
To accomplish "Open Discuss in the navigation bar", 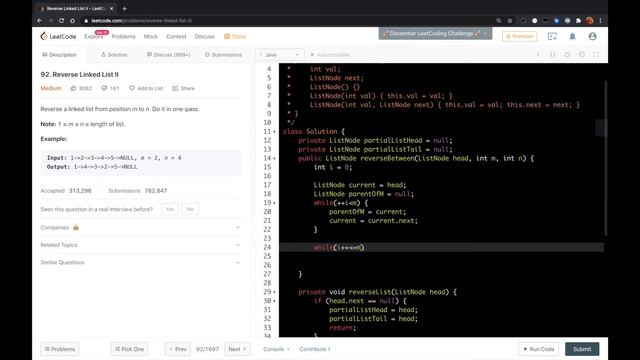I will tap(204, 36).
